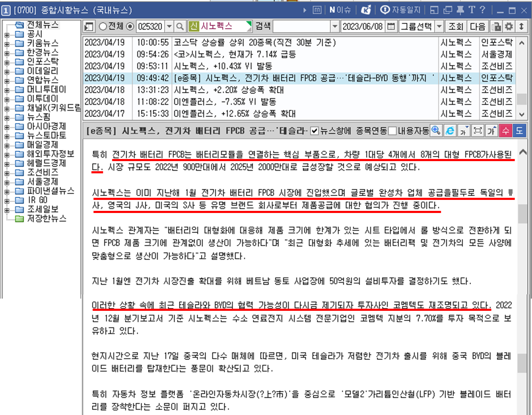Expand the 인포스탁 tree node
532x415 pixels.
7,62
